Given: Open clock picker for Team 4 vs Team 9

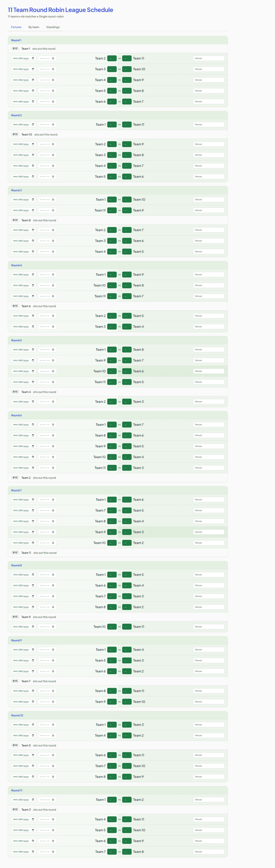Looking at the screenshot, I should coord(53,80).
